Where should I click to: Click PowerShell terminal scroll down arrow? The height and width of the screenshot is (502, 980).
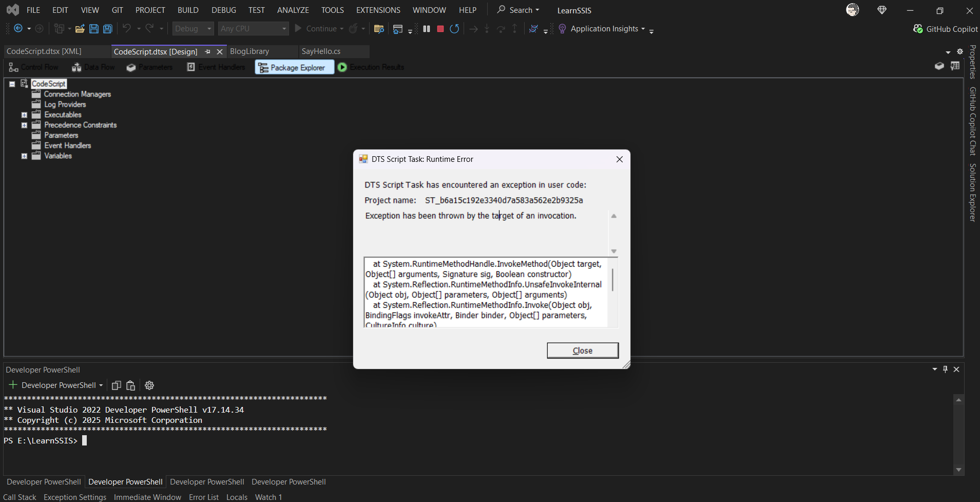[x=958, y=470]
